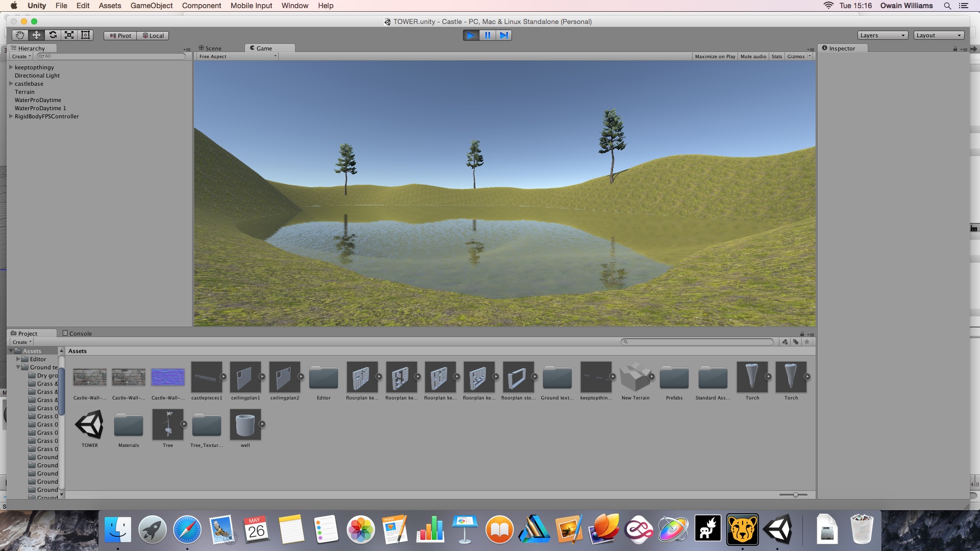Screen dimensions: 980x551
Task: Open the Free Aspect dropdown
Action: click(x=237, y=57)
